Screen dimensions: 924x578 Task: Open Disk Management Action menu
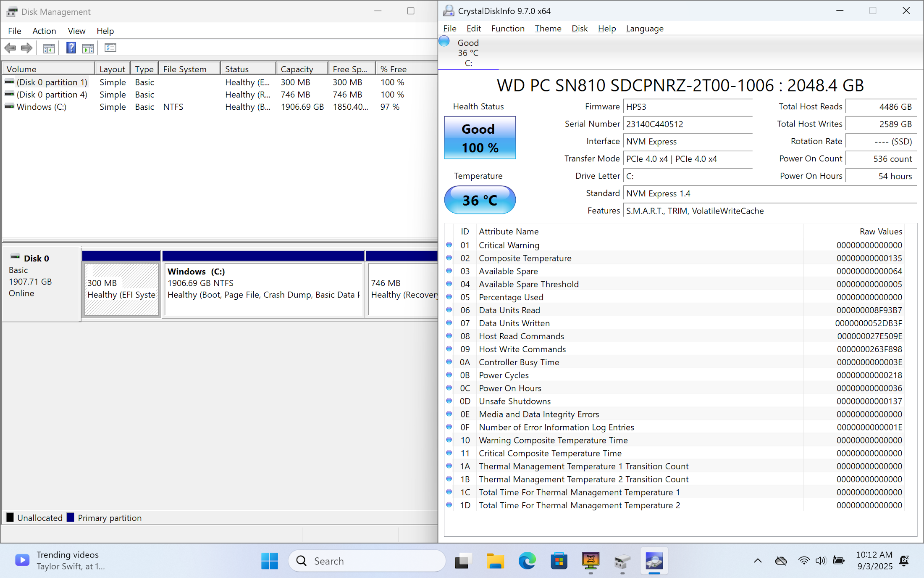[x=44, y=31]
